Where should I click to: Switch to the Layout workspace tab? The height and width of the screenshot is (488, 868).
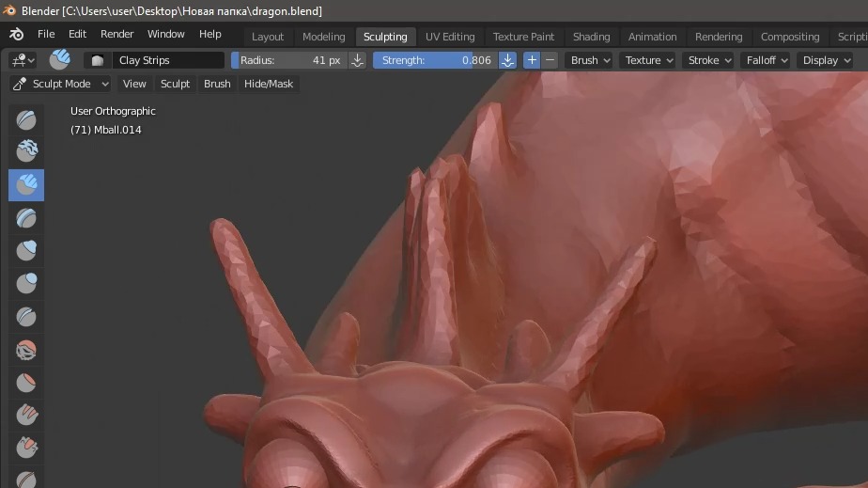268,37
